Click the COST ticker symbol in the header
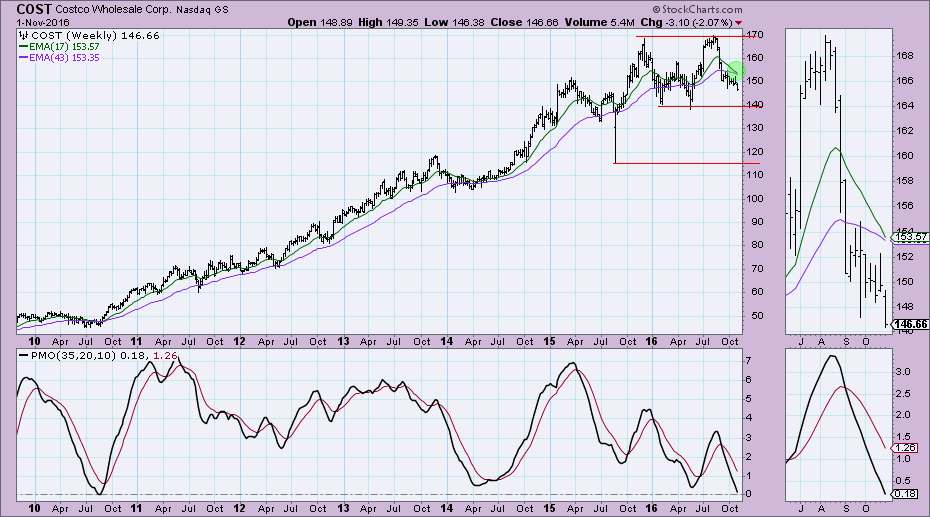Screen dimensions: 930x517 pyautogui.click(x=34, y=9)
